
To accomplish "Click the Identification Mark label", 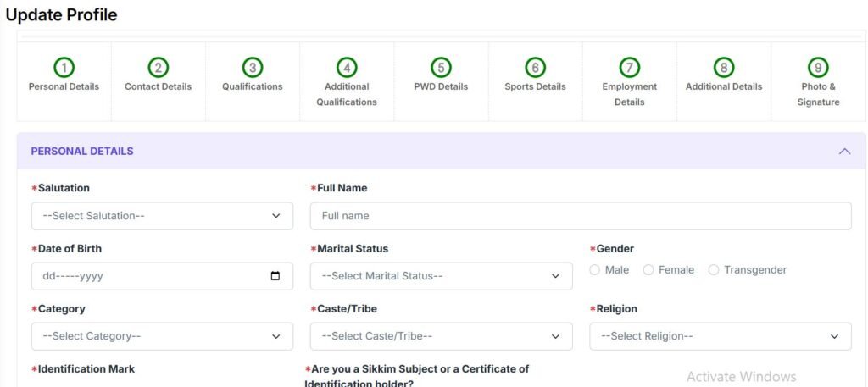I will point(83,368).
